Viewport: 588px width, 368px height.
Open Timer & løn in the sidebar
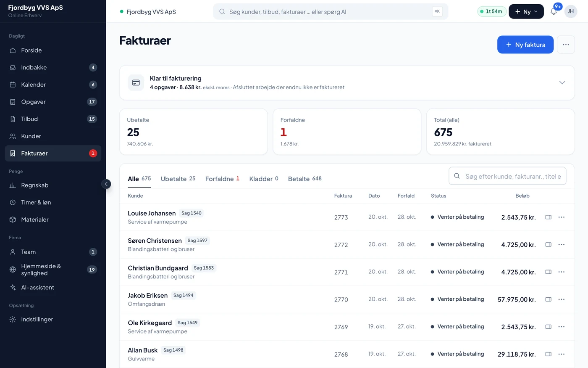(53, 202)
